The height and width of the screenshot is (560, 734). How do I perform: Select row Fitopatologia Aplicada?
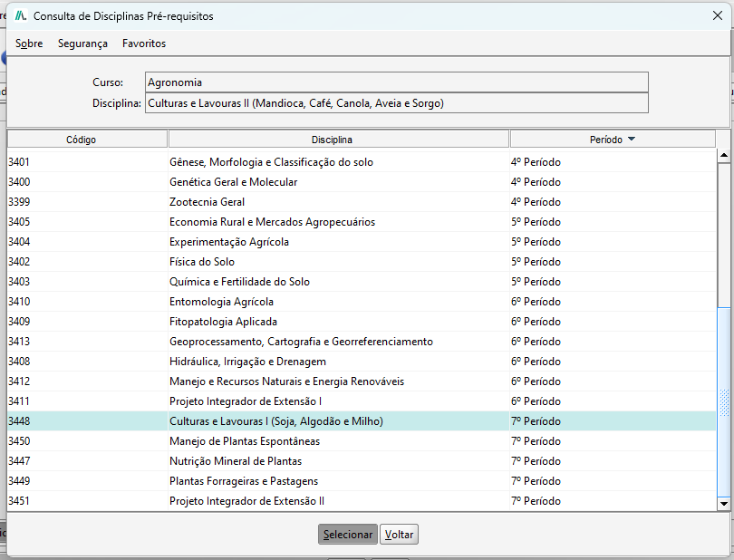pyautogui.click(x=362, y=322)
